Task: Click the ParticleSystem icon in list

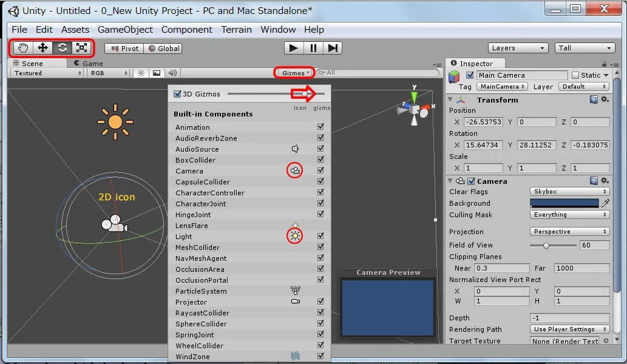Action: 296,291
